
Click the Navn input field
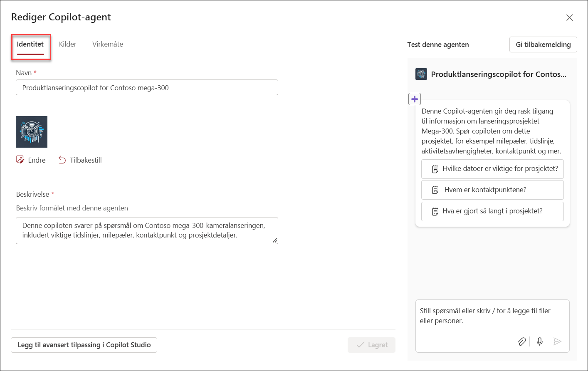(147, 88)
